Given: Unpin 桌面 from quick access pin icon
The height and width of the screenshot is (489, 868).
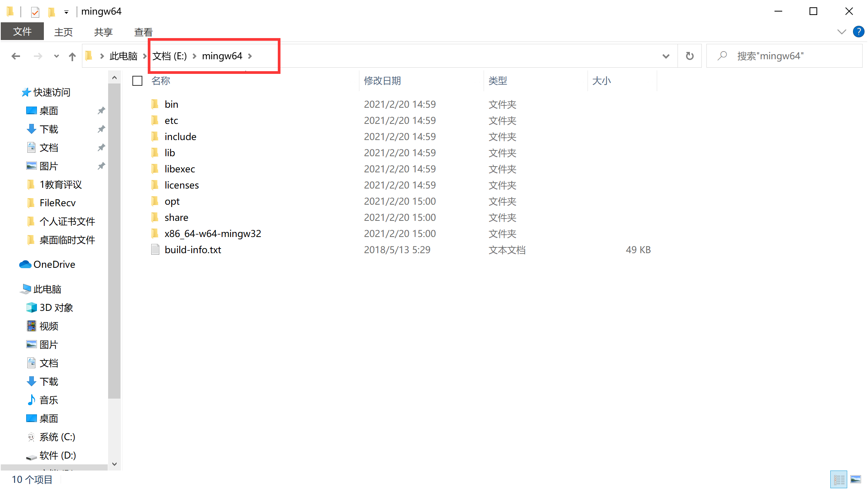Looking at the screenshot, I should click(x=101, y=111).
